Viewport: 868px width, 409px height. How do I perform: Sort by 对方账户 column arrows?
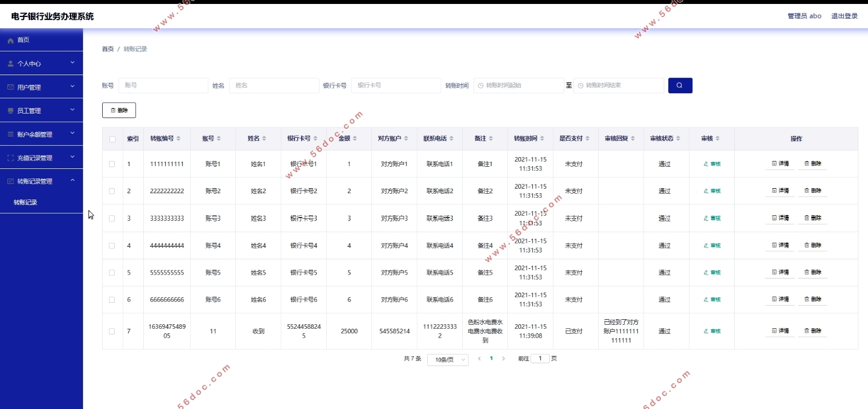click(406, 138)
